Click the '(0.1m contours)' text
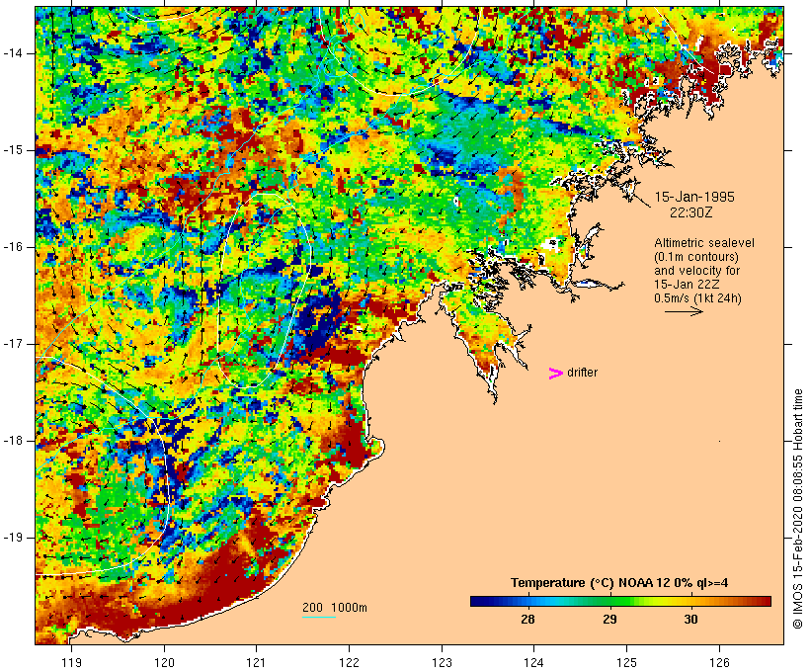Viewport: 810px width, 672px height. 696,256
